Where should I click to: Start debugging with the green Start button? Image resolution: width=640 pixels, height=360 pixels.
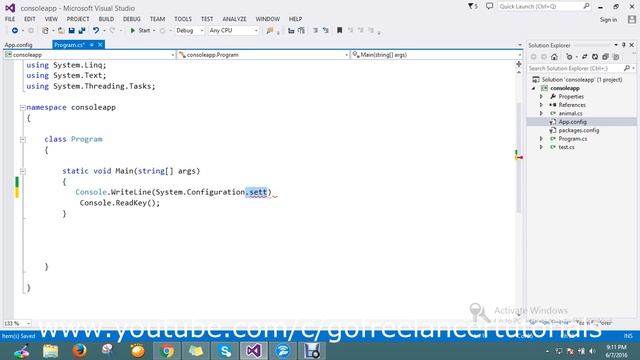(x=140, y=31)
